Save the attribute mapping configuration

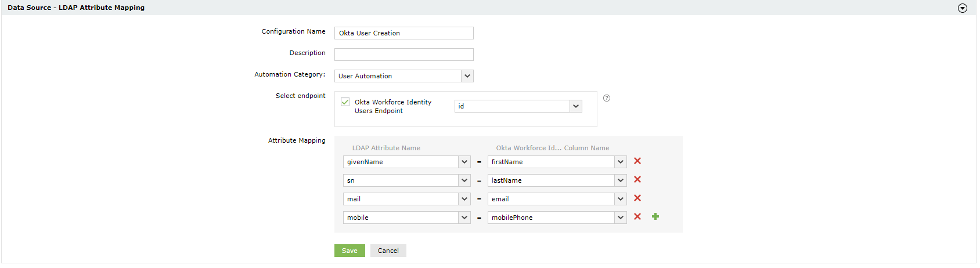350,251
